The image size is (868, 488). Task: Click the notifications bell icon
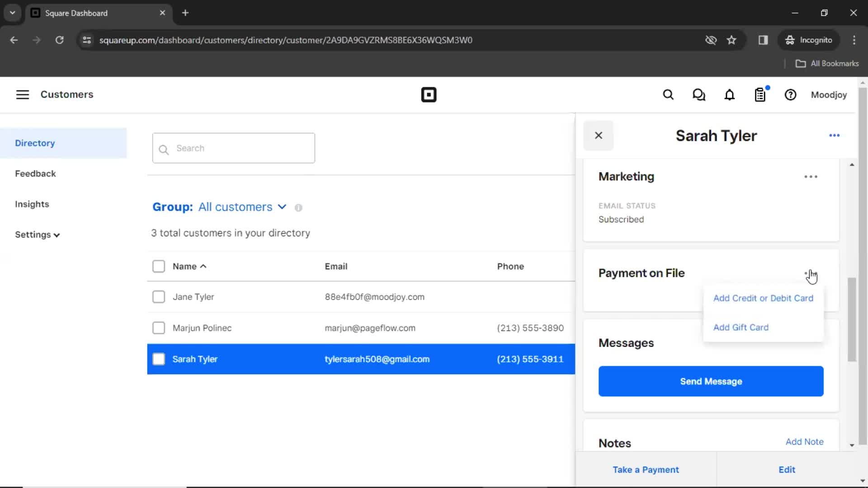coord(729,94)
